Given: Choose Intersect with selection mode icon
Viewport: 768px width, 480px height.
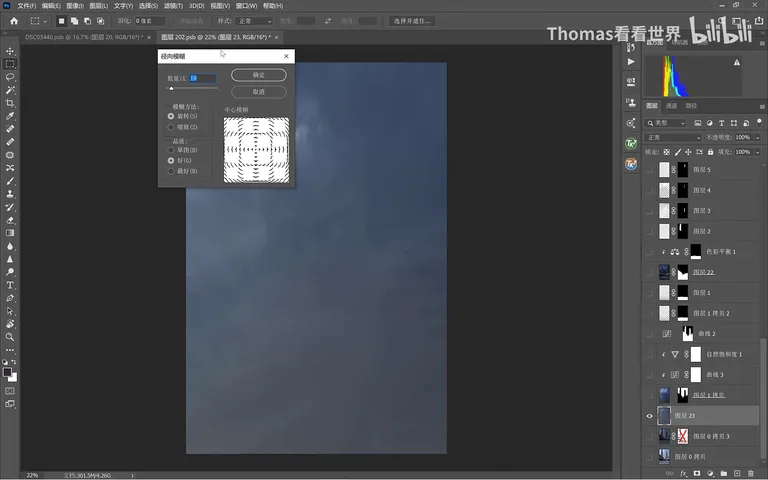Looking at the screenshot, I should (x=100, y=21).
